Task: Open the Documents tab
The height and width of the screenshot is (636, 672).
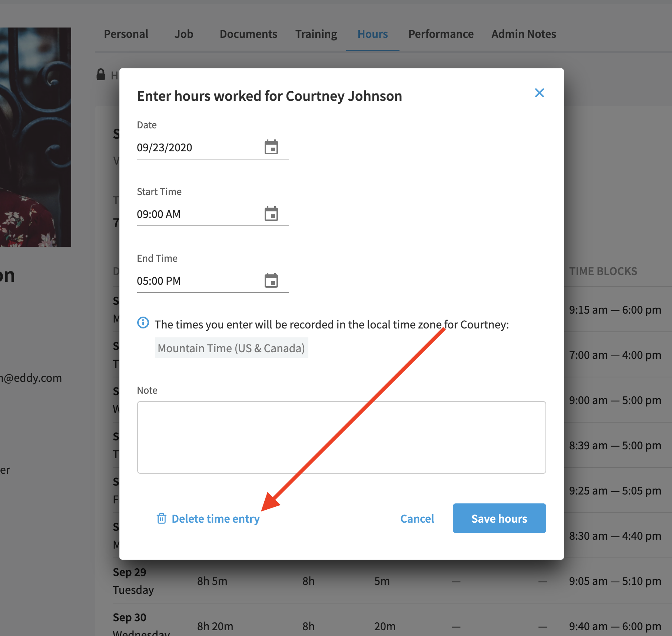Action: point(248,34)
